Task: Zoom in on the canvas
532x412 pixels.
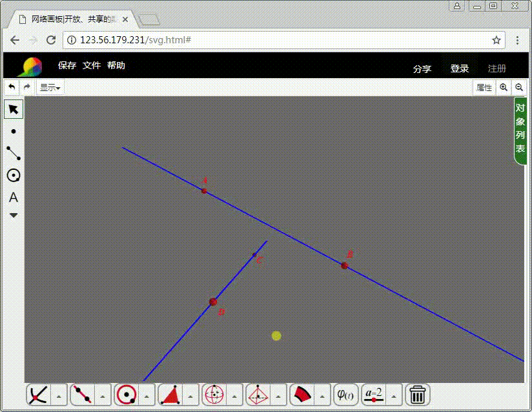Action: 504,88
